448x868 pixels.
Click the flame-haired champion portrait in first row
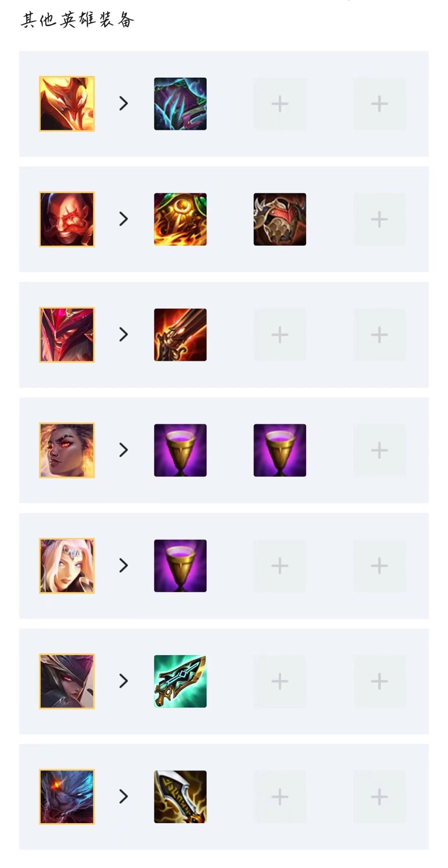(x=67, y=104)
